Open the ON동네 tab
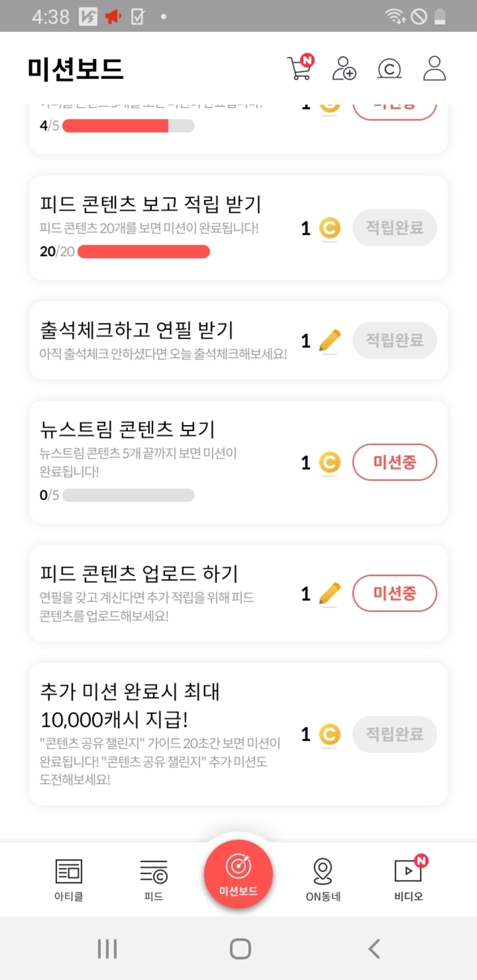This screenshot has height=980, width=477. coord(323,879)
